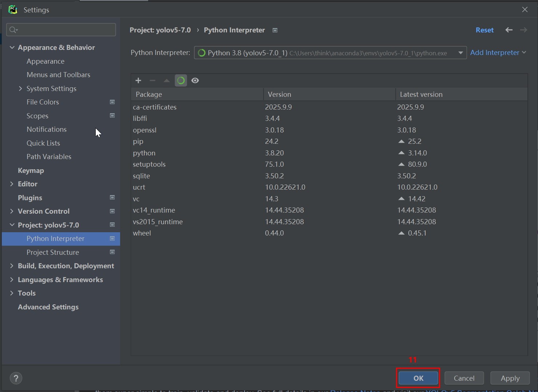Expand the System Settings node
Image resolution: width=538 pixels, height=392 pixels.
[20, 88]
